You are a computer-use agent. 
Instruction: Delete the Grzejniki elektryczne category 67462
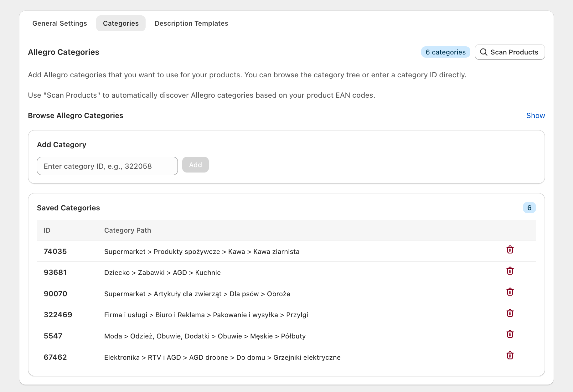click(510, 355)
